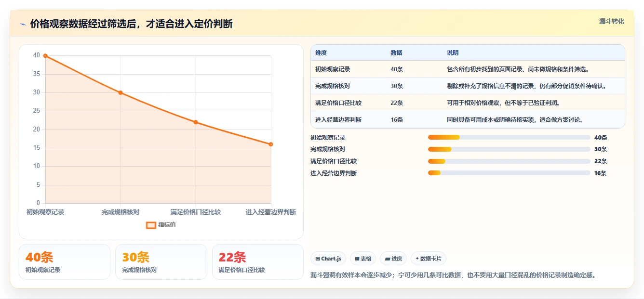This screenshot has height=299, width=644.
Task: Click the 维度 column header
Action: (x=321, y=53)
